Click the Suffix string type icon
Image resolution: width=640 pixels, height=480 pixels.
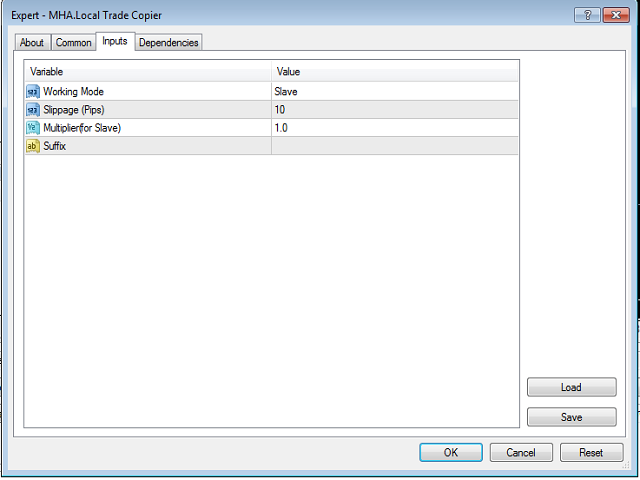tap(32, 146)
